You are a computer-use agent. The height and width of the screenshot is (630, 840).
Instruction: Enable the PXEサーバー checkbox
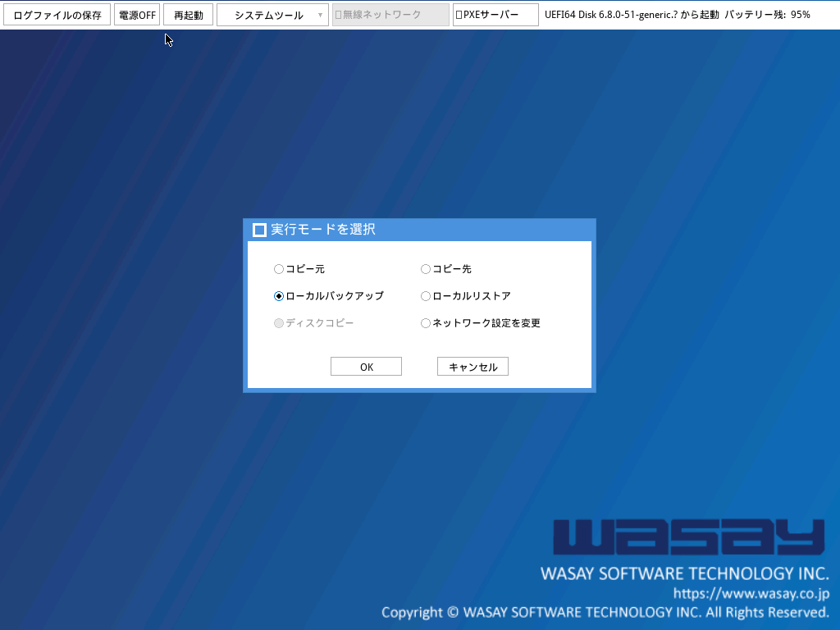(x=459, y=15)
